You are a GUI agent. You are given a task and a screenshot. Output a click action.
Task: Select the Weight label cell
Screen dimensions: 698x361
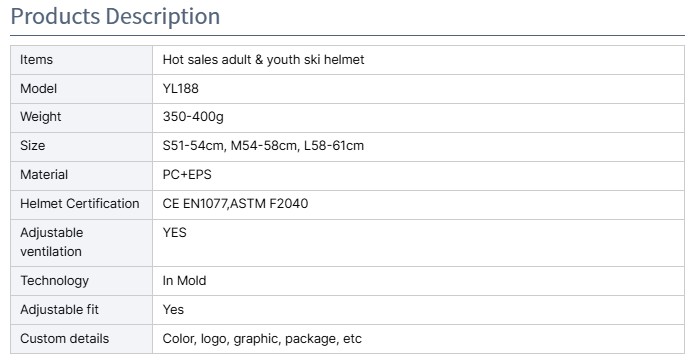(81, 118)
